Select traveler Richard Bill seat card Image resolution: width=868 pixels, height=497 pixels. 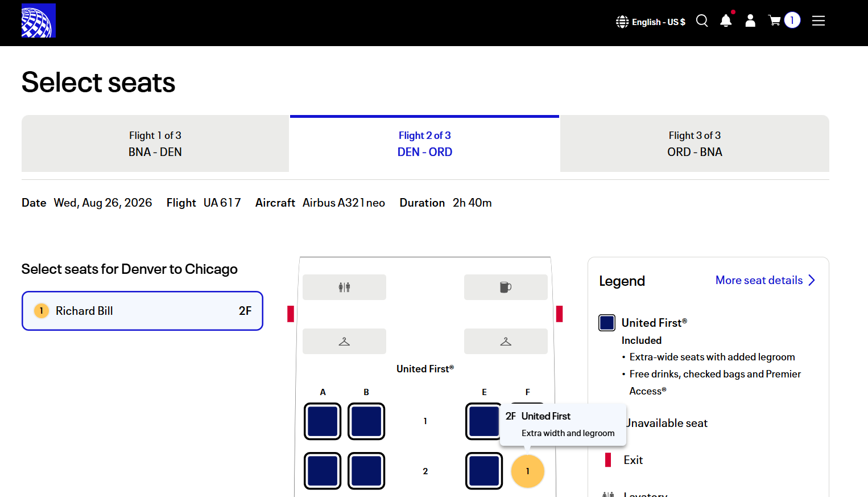pos(142,311)
